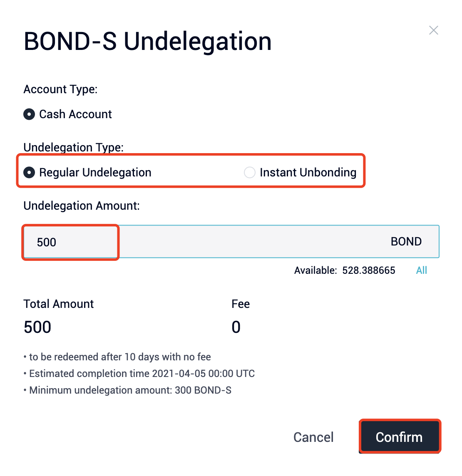This screenshot has width=462, height=476.
Task: Click the Total Amount value 500
Action: pyautogui.click(x=37, y=327)
